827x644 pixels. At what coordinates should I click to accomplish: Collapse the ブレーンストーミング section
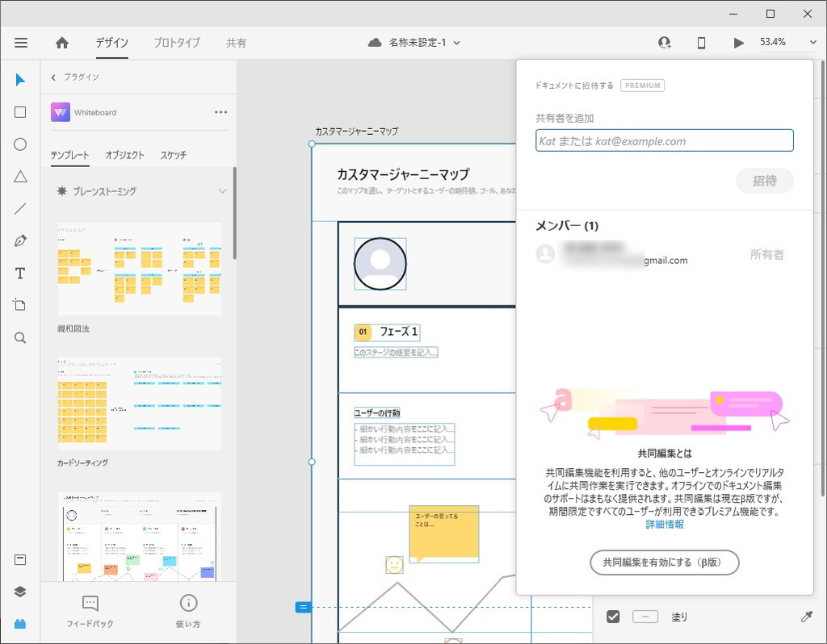tap(223, 191)
